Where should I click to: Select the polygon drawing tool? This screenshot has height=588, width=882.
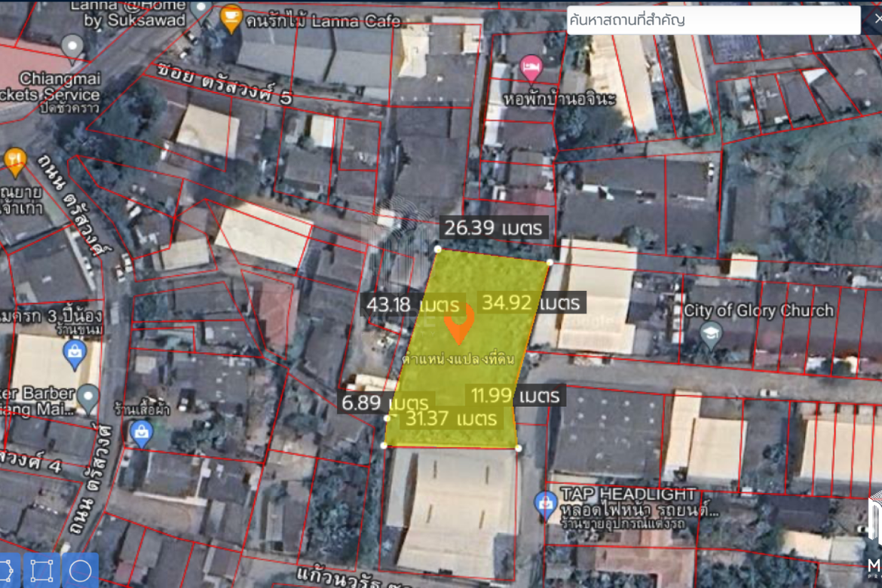point(8,571)
